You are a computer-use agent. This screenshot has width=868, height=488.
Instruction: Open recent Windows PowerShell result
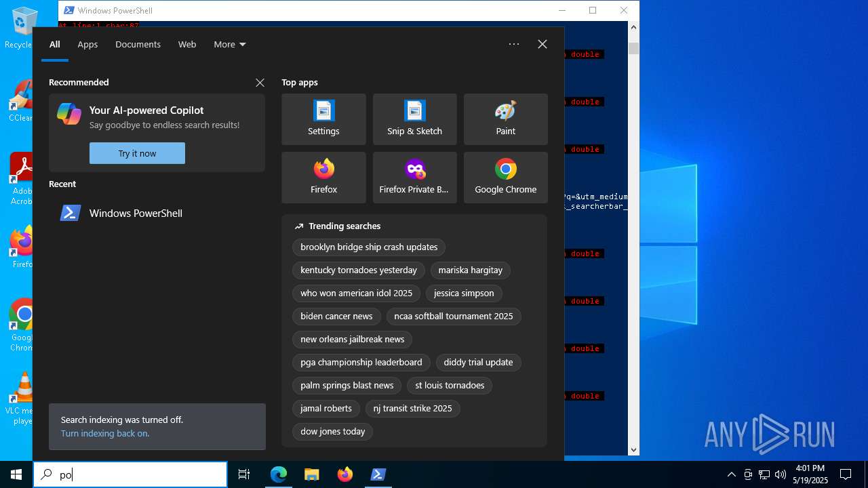click(x=157, y=213)
